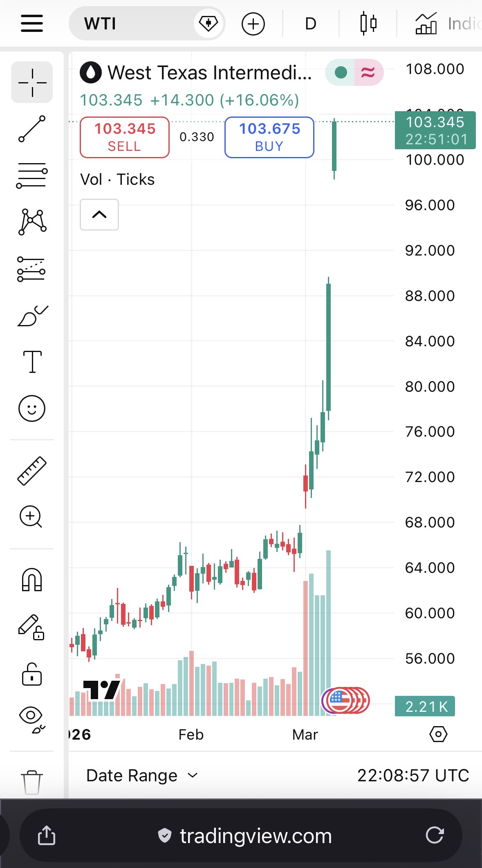Open the Date Range dropdown

(142, 776)
